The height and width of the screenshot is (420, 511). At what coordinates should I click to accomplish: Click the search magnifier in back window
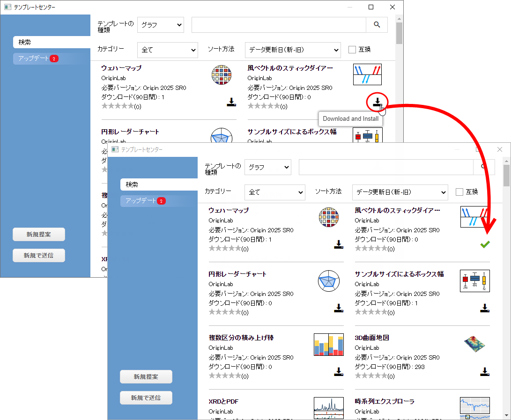point(377,25)
